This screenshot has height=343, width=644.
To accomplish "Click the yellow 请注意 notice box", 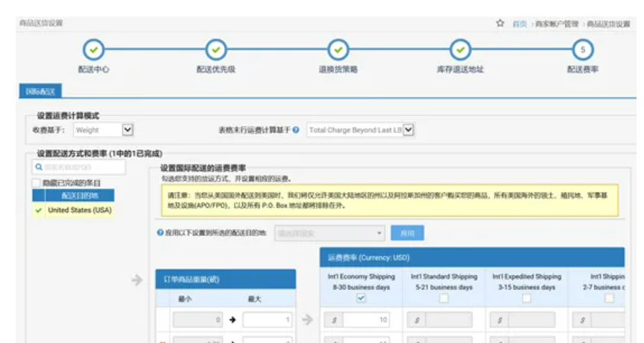I will tap(390, 200).
